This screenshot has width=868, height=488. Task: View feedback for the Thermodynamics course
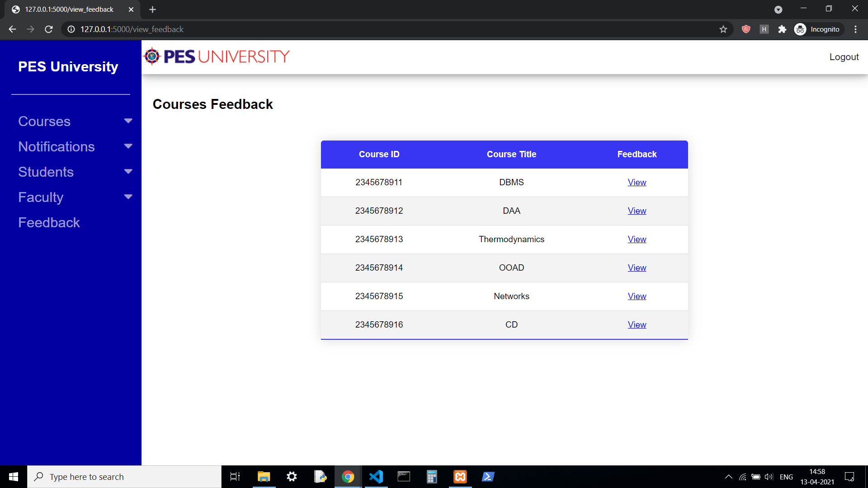pos(637,239)
